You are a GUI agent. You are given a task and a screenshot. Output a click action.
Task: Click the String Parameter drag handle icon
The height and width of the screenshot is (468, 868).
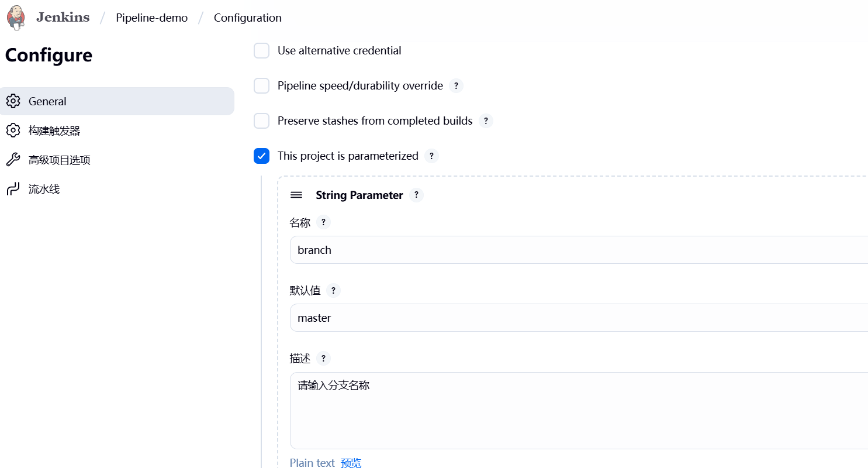[296, 195]
